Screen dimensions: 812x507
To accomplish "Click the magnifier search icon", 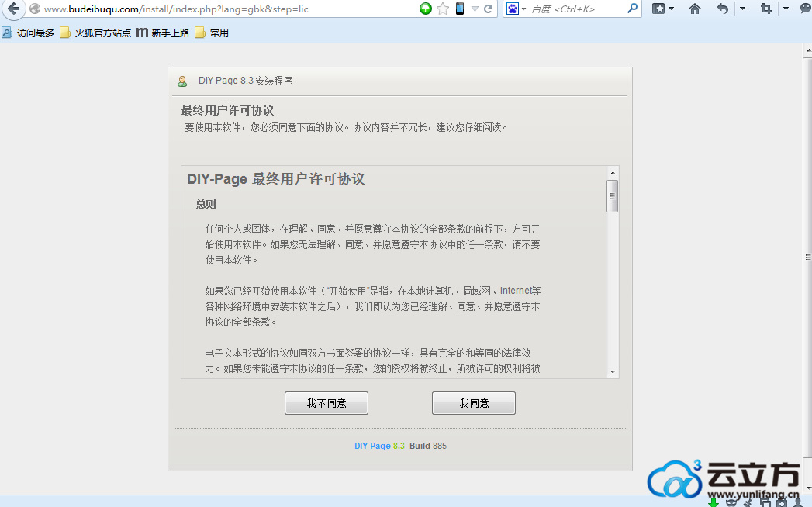I will coord(632,9).
